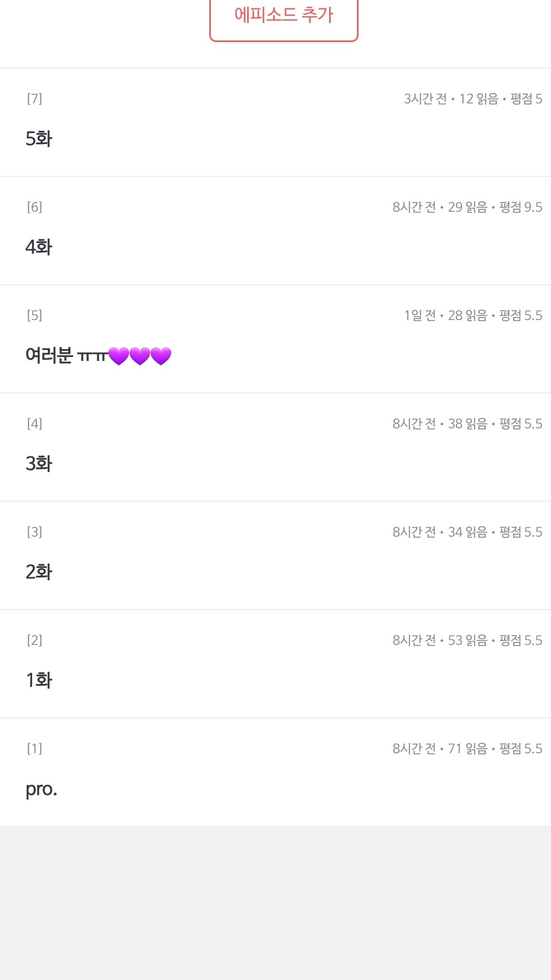Tap the 1일 전 · 28 읽음 info
Image resolution: width=551 pixels, height=980 pixels.
coord(445,315)
